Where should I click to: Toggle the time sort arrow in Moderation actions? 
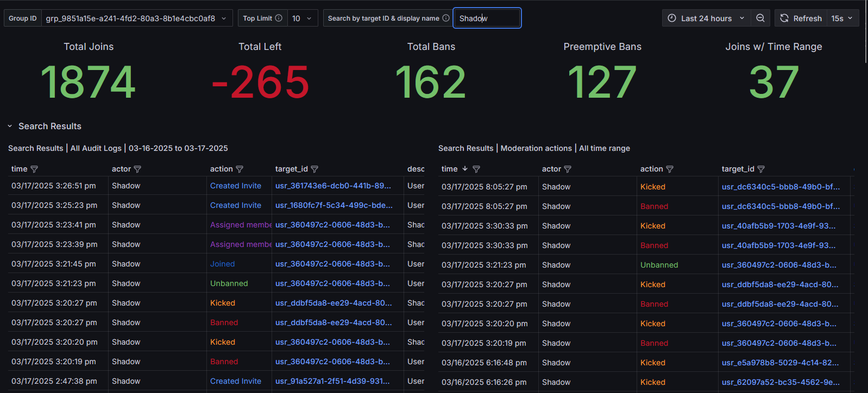(465, 169)
